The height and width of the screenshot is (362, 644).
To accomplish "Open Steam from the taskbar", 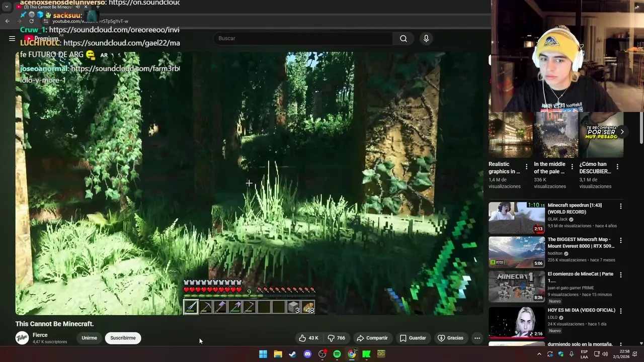I will point(292,354).
